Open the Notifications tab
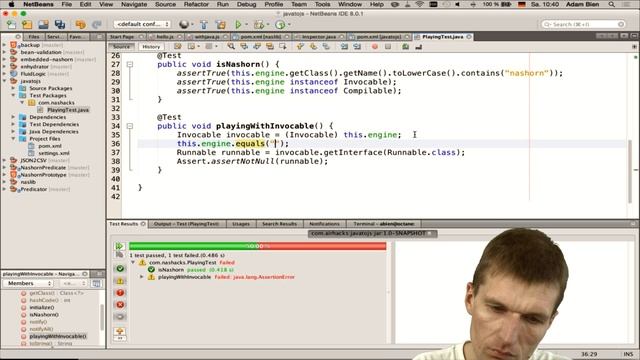 [x=324, y=224]
